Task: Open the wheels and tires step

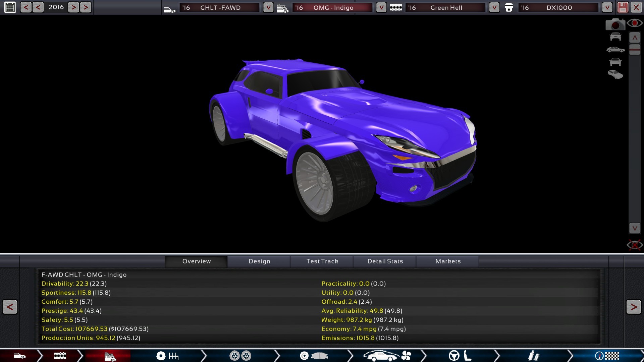Action: tap(240, 356)
